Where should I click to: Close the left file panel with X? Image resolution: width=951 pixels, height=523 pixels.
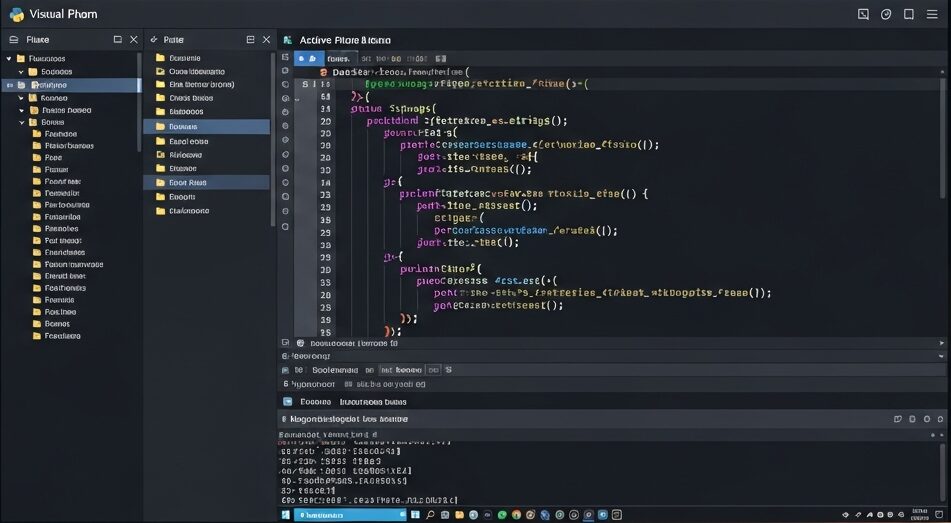coord(134,40)
